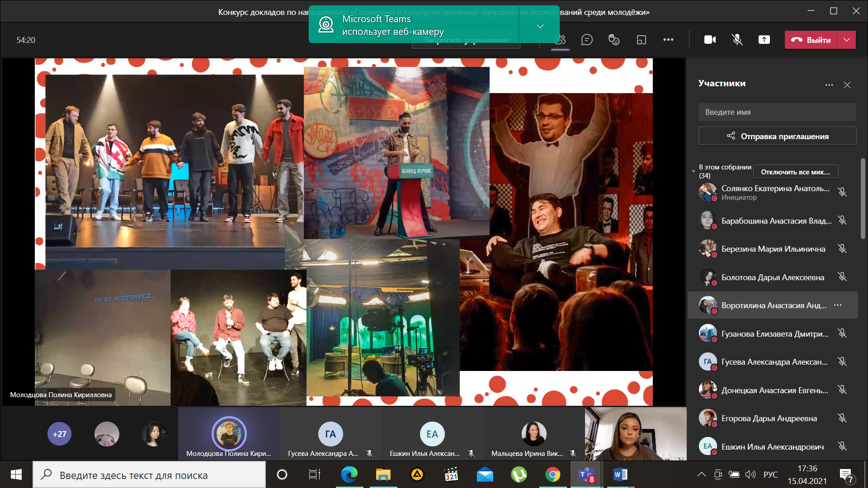The height and width of the screenshot is (488, 868).
Task: Open participants panel more options ellipsis
Action: 829,85
